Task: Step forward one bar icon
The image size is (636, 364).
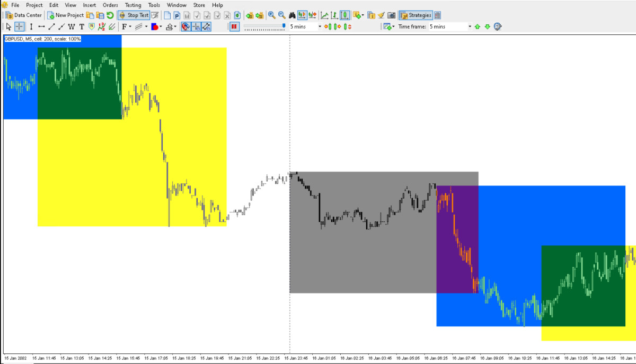Action: point(338,26)
